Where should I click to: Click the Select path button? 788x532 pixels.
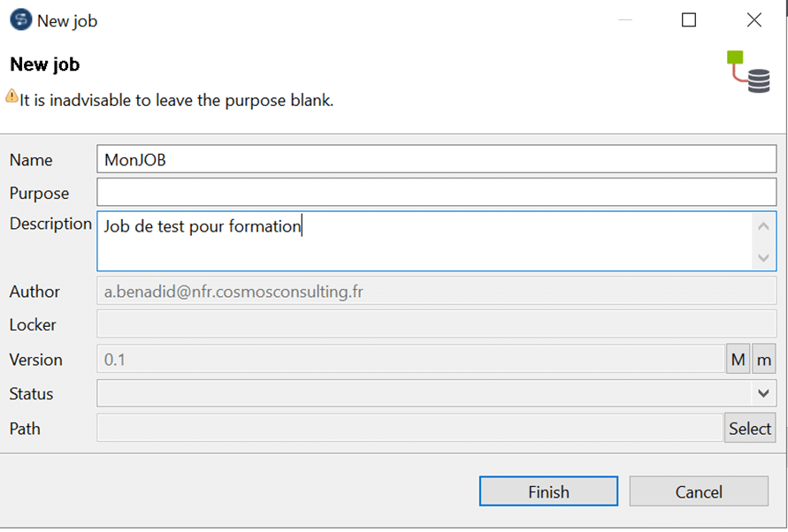pos(750,429)
